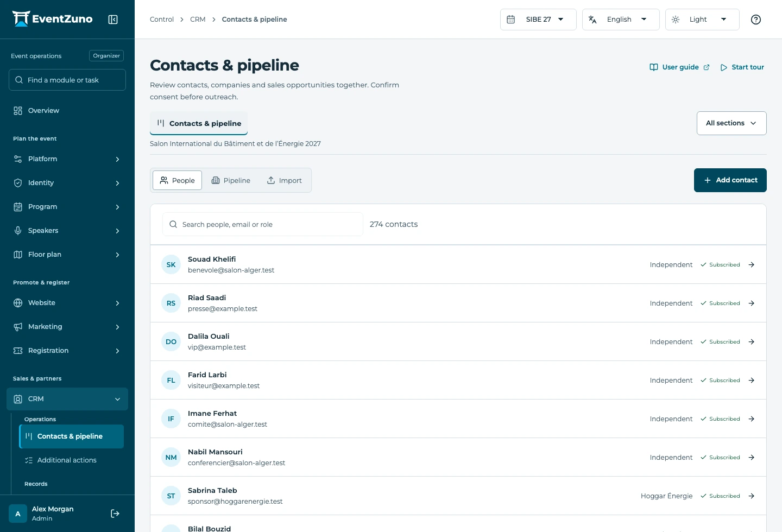The image size is (782, 532).
Task: Expand the Website menu in sidebar
Action: (x=67, y=303)
